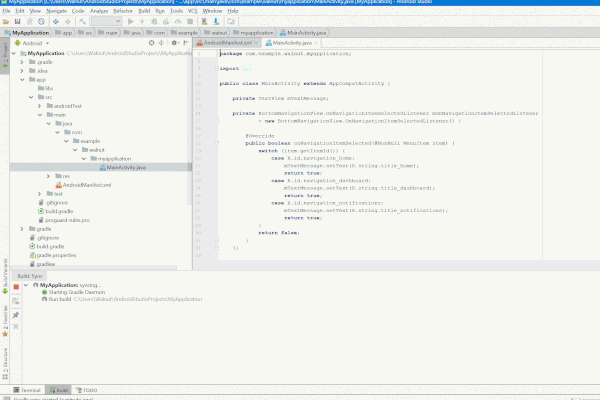
Task: Open the File menu
Action: [7, 11]
